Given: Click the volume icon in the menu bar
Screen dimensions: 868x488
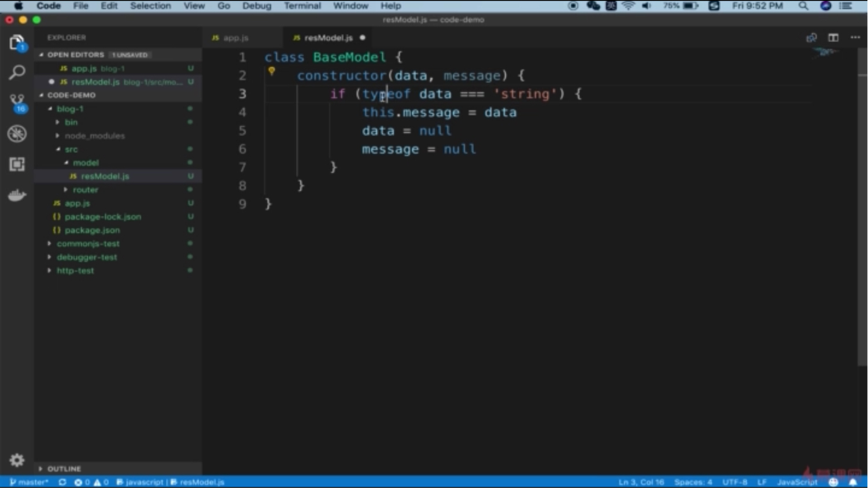Looking at the screenshot, I should 647,6.
